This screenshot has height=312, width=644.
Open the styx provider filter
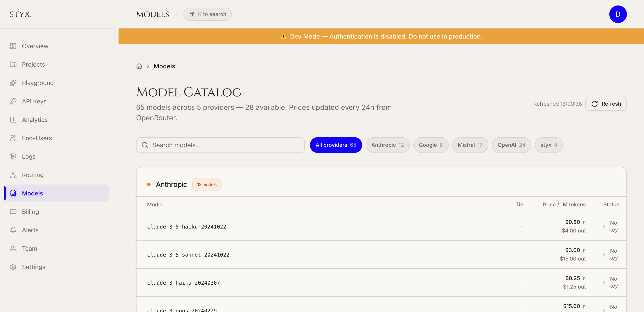(549, 145)
